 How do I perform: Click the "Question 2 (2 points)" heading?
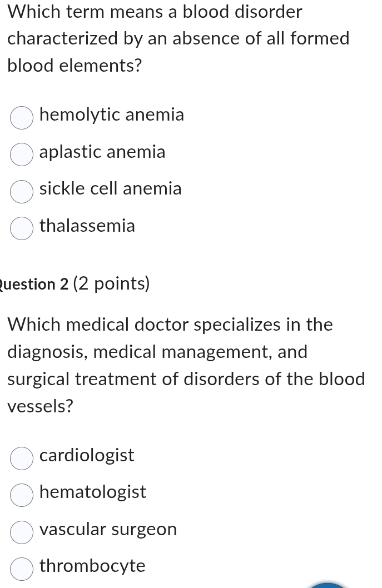tap(75, 284)
